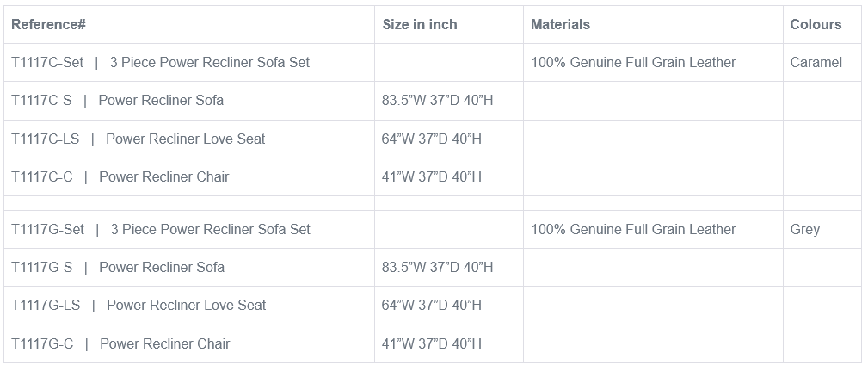868x365 pixels.
Task: Select the T1117C-S Power Recliner Sofa cell
Action: 118,101
